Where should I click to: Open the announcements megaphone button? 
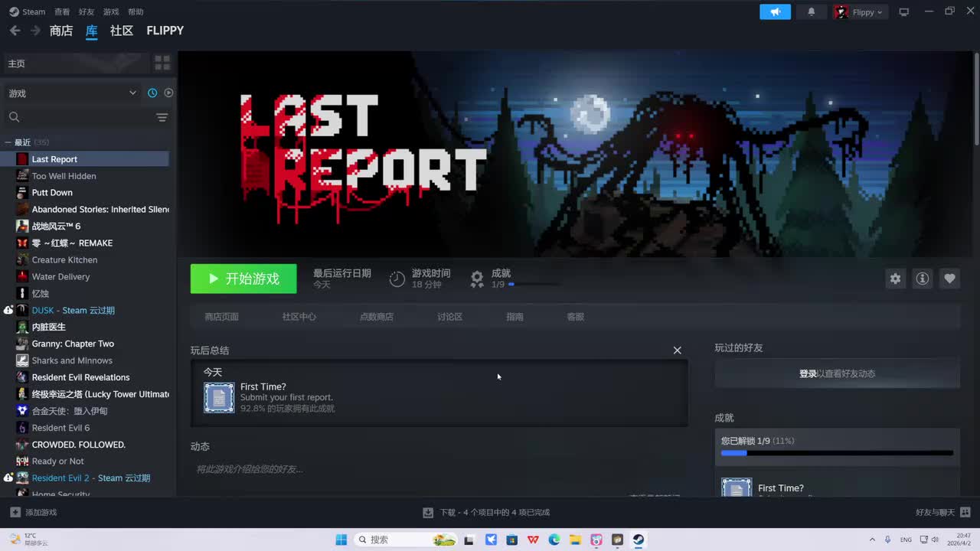point(775,11)
